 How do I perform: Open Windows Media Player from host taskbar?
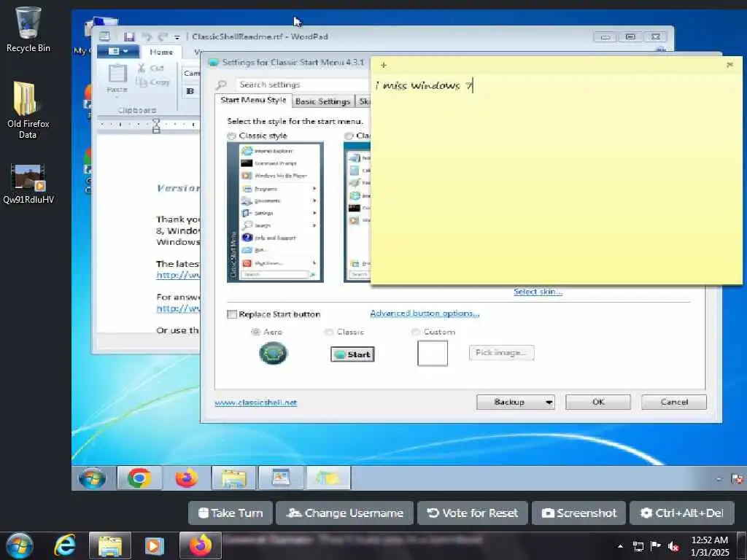154,545
